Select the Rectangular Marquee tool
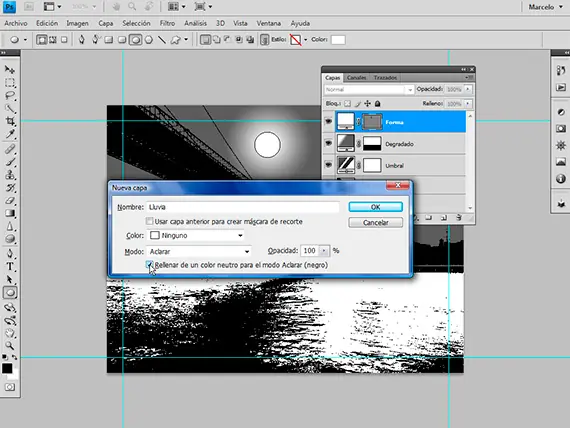Image resolution: width=570 pixels, height=428 pixels. click(x=10, y=83)
